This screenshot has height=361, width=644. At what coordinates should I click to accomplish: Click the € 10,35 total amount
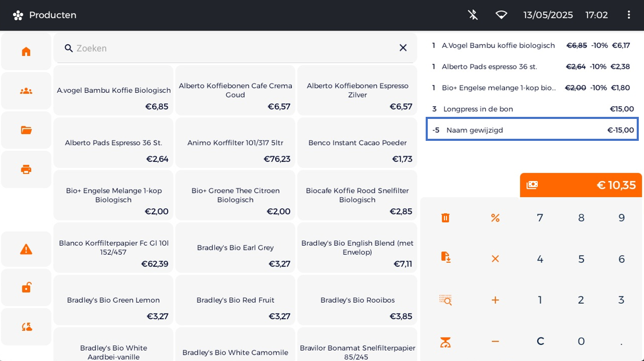[x=616, y=185]
